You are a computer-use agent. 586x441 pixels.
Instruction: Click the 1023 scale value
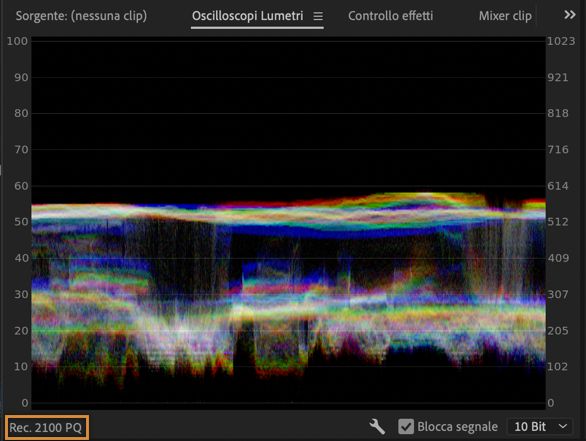coord(561,41)
